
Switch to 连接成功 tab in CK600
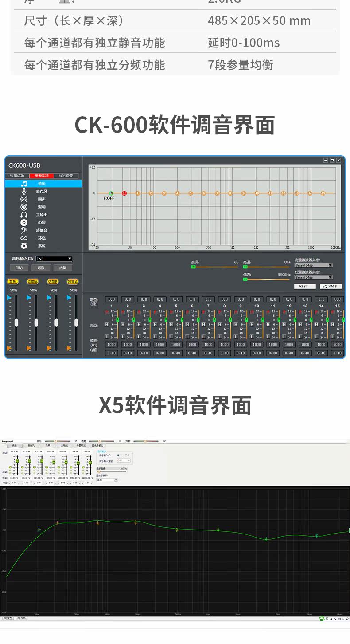[17, 176]
